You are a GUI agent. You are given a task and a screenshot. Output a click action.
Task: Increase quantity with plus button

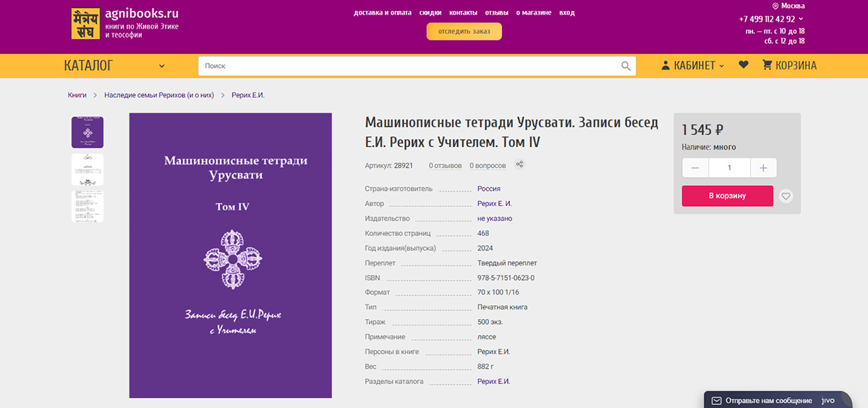click(762, 168)
